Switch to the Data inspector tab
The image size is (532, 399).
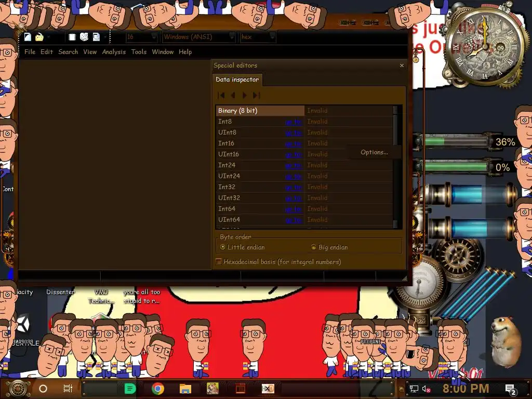pyautogui.click(x=237, y=79)
